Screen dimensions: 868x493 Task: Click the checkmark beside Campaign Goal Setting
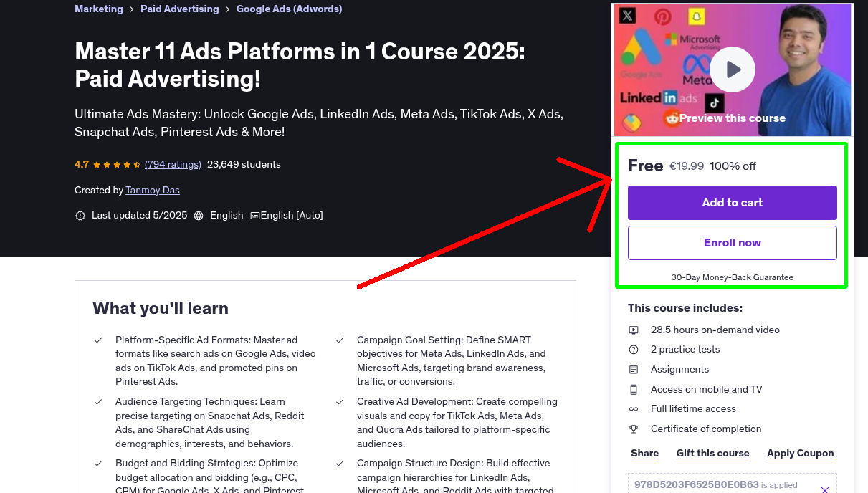[340, 340]
